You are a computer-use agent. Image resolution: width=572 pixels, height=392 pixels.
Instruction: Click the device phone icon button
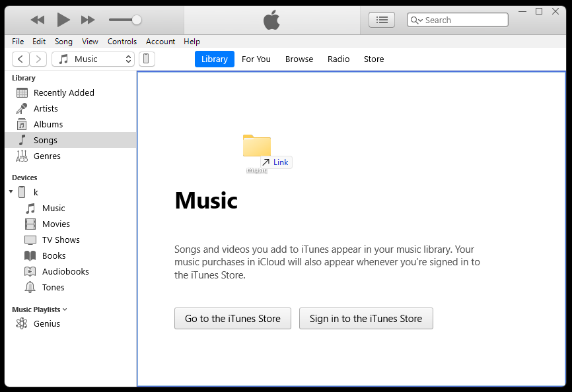pyautogui.click(x=147, y=59)
